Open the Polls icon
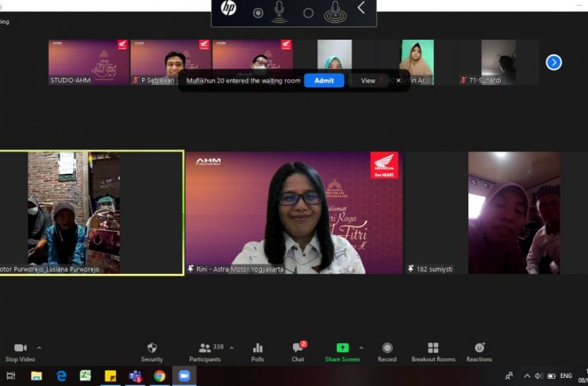Viewport: 588px width, 386px height. (x=257, y=348)
